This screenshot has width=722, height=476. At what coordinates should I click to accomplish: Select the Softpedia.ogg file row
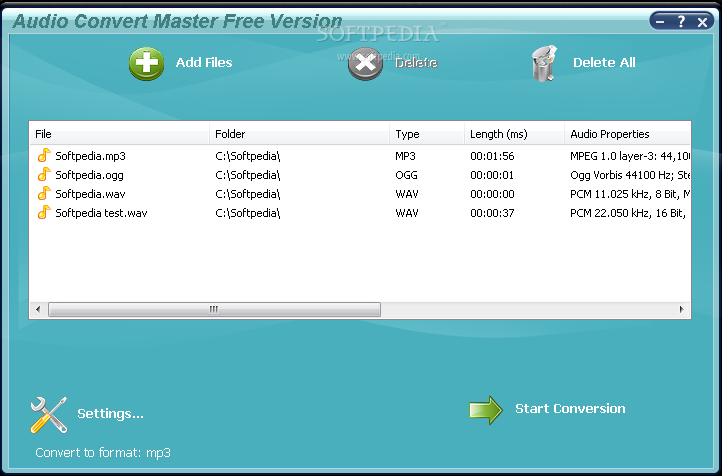click(x=360, y=175)
